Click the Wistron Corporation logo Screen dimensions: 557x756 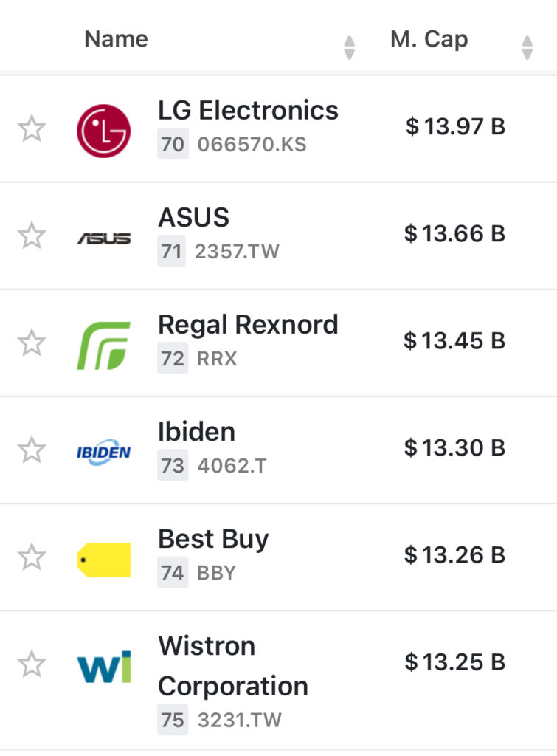(103, 666)
